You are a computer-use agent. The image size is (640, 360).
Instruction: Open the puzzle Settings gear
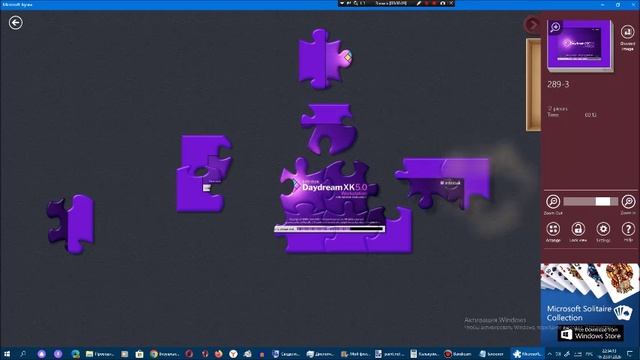[x=603, y=229]
